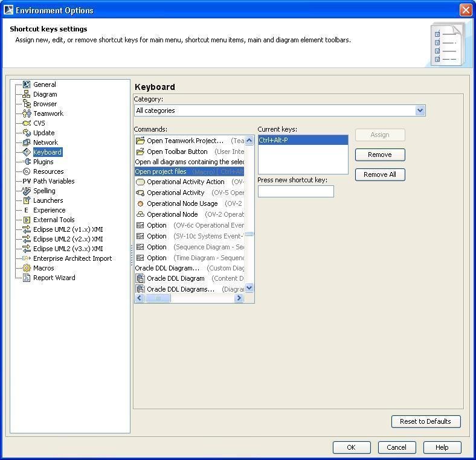Click the Network icon in tree
The image size is (476, 460).
point(27,142)
